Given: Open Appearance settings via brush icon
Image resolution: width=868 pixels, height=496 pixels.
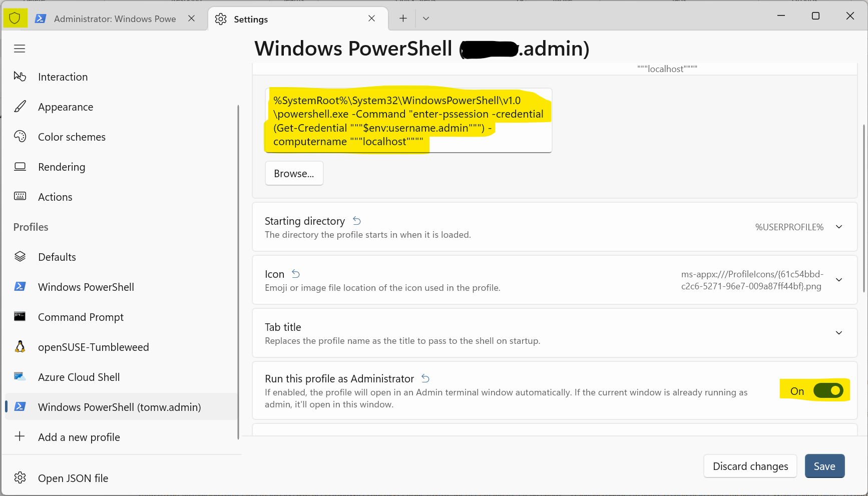Looking at the screenshot, I should [66, 107].
